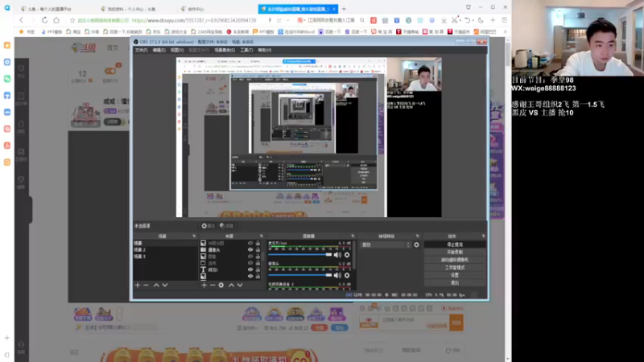The image size is (644, 362).
Task: Toggle browser night mode moon icon
Action: (x=481, y=20)
